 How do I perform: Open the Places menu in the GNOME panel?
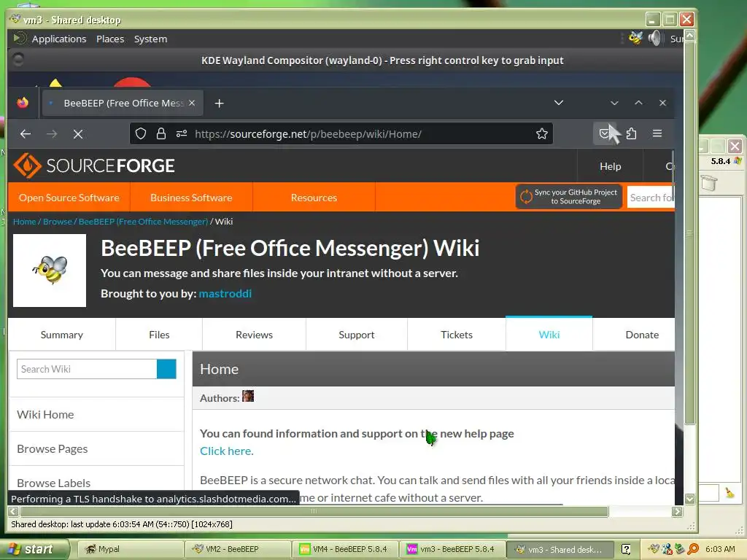pyautogui.click(x=110, y=39)
